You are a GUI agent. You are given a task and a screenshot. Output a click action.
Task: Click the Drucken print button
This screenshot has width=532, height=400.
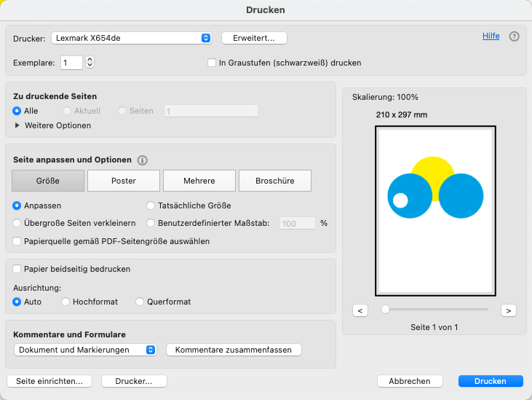tap(491, 381)
